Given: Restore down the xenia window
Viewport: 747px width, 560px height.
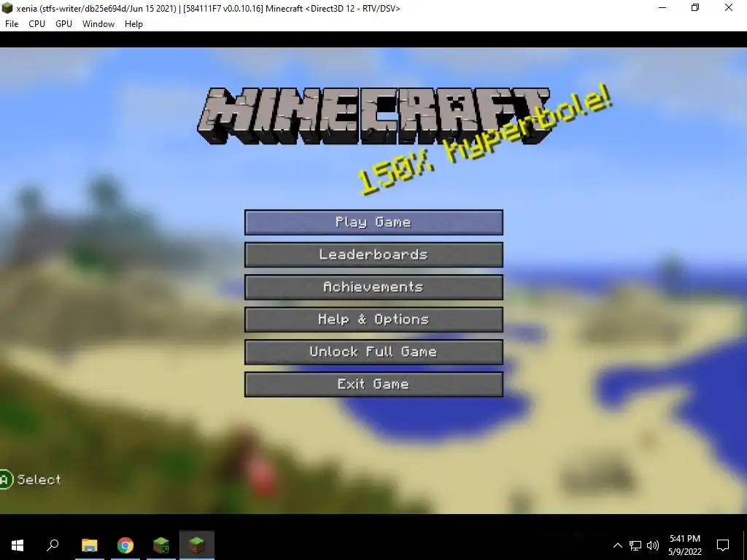Looking at the screenshot, I should 695,7.
